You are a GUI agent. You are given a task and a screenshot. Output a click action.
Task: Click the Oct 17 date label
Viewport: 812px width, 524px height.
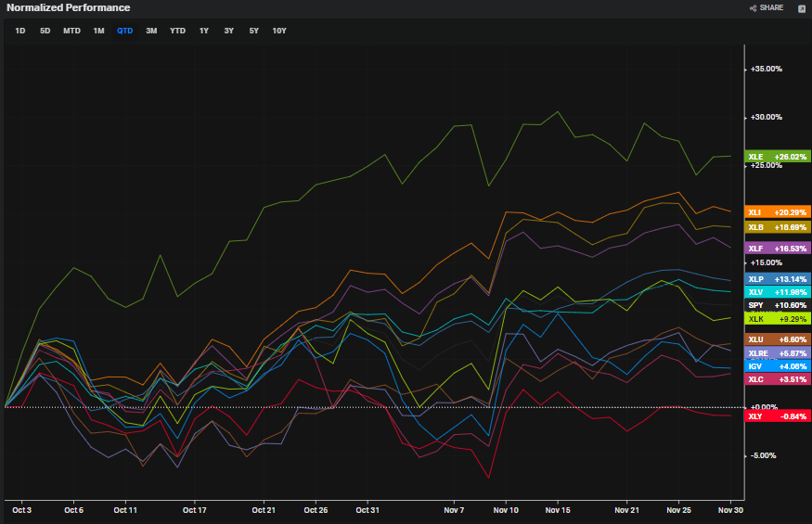(x=195, y=510)
